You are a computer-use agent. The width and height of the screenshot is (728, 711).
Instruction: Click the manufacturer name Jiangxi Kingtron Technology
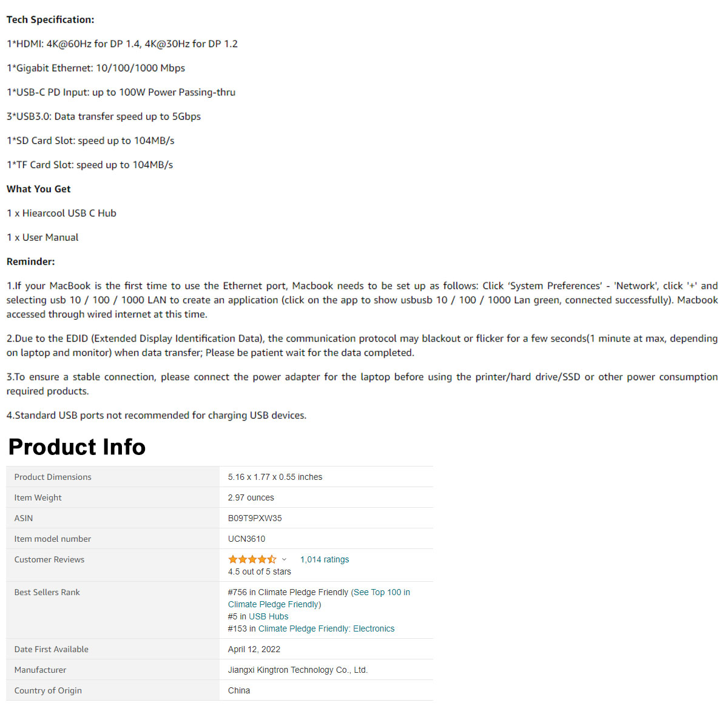click(x=298, y=670)
